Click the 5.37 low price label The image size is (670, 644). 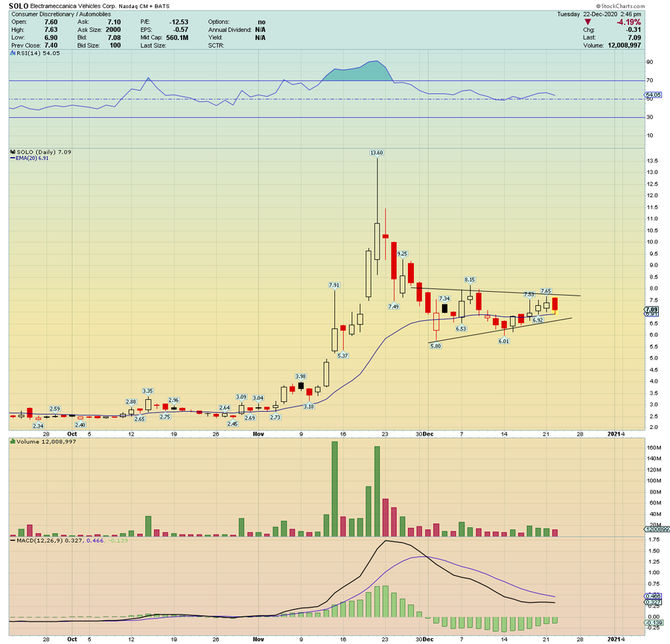coord(342,356)
